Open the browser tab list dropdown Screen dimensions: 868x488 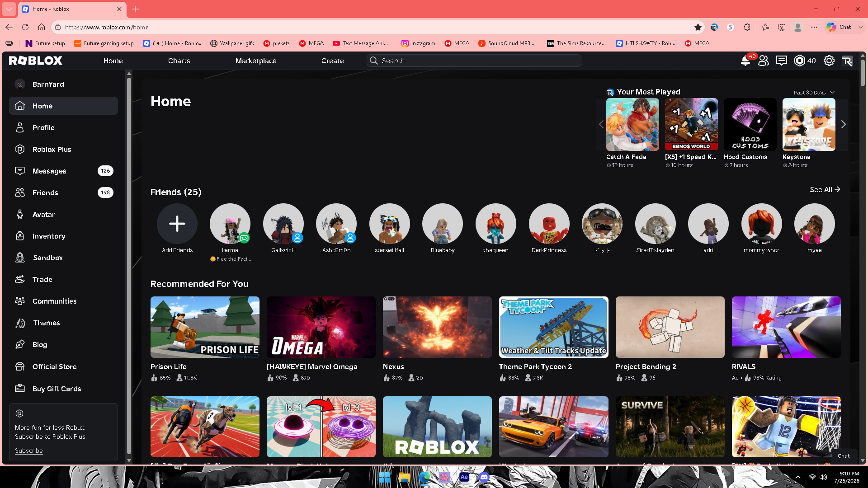click(x=9, y=9)
